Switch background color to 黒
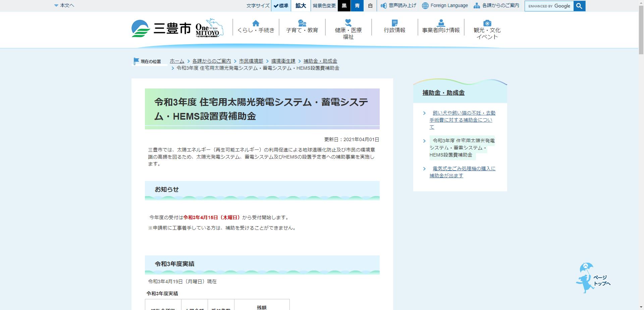The image size is (644, 310). click(344, 6)
